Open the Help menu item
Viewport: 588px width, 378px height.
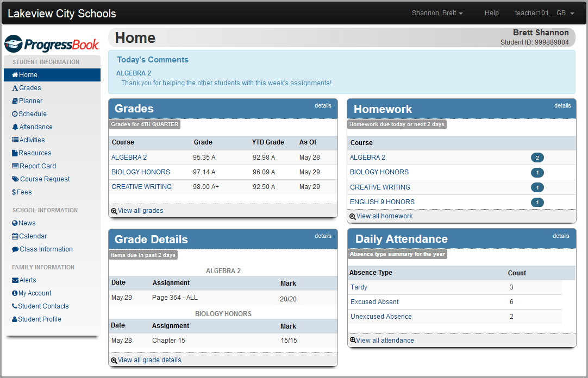492,13
